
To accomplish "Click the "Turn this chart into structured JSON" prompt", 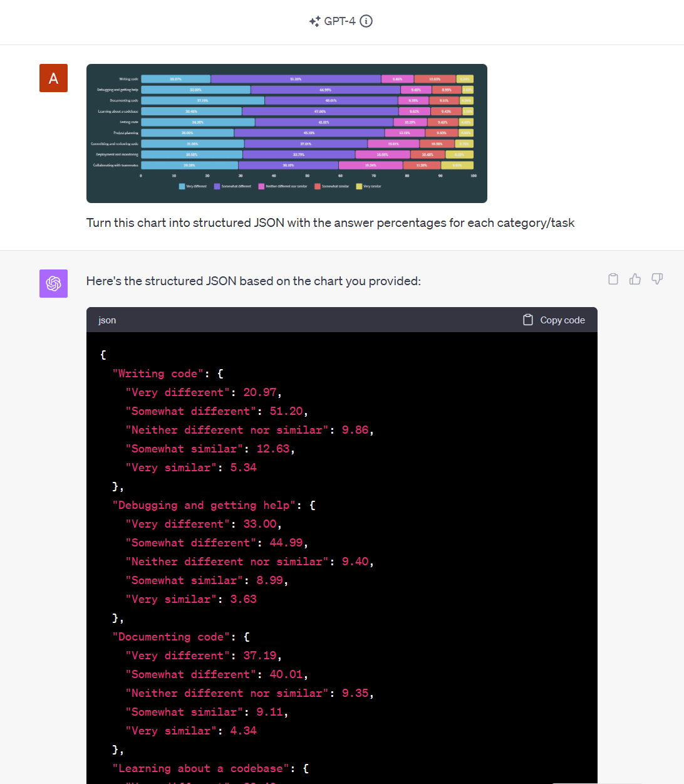I will [330, 223].
